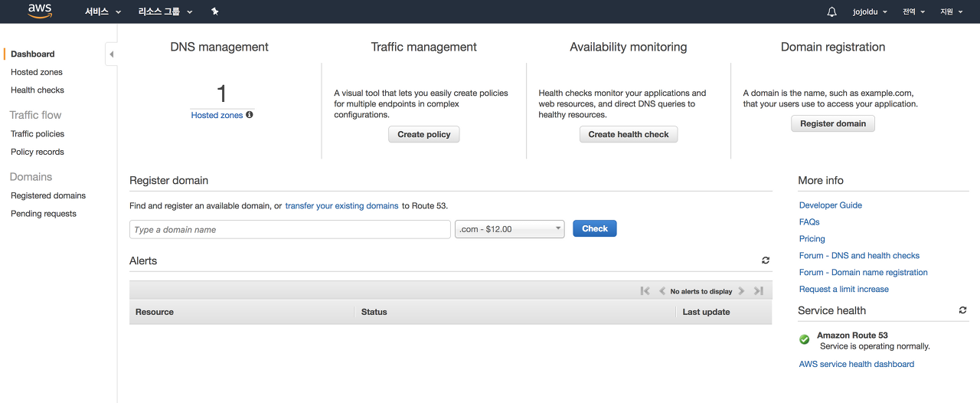
Task: Open the 지원 support menu
Action: click(x=952, y=11)
